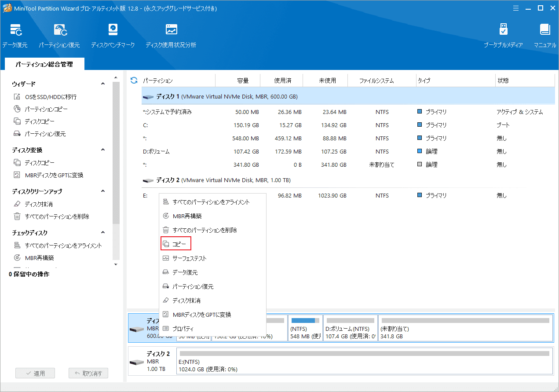Click the ディスク 2 drive icon in disk map
The width and height of the screenshot is (559, 392).
(137, 362)
